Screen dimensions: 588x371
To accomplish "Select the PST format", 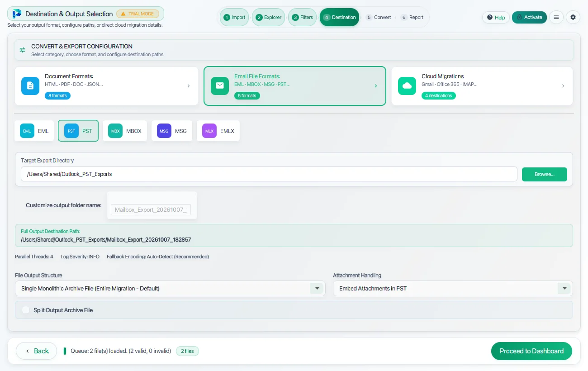I will click(x=78, y=131).
